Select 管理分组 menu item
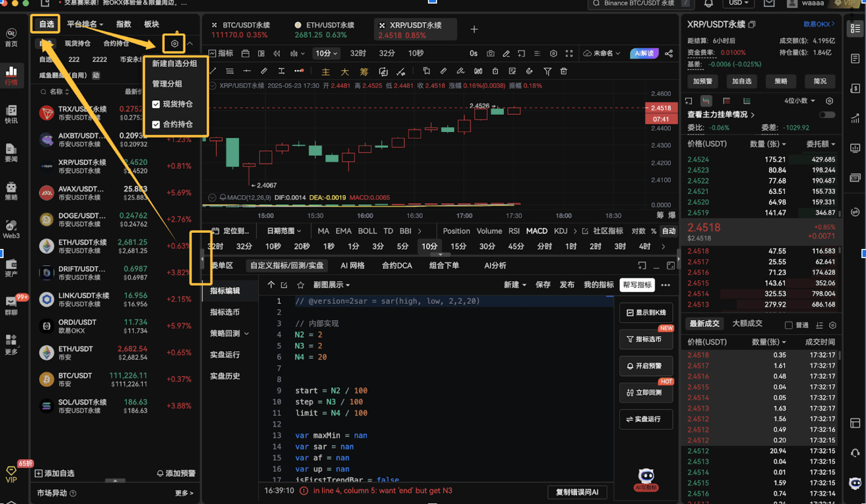 [167, 84]
